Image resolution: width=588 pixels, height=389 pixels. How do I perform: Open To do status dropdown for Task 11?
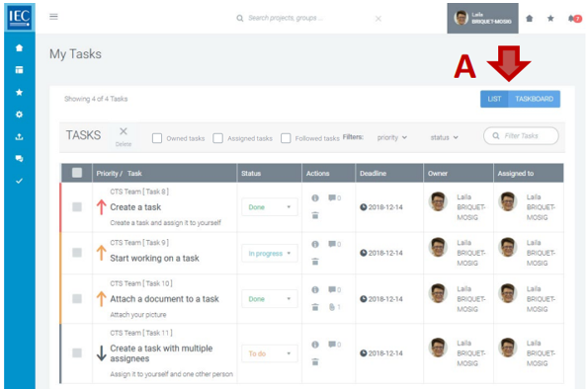coord(270,353)
